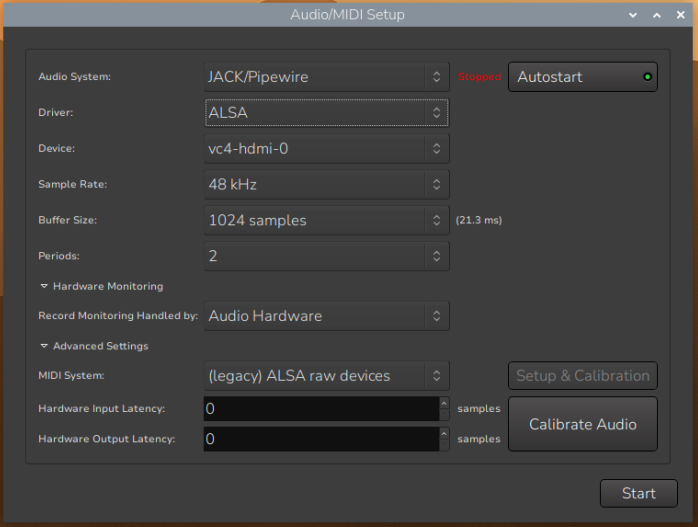
Task: Toggle the Autostart button
Action: tap(582, 77)
